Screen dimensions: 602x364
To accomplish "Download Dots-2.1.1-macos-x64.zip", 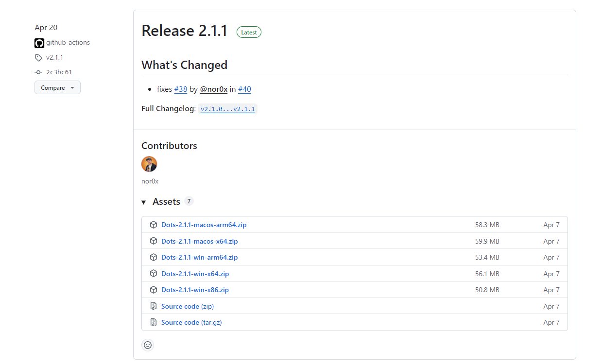I will coord(200,241).
